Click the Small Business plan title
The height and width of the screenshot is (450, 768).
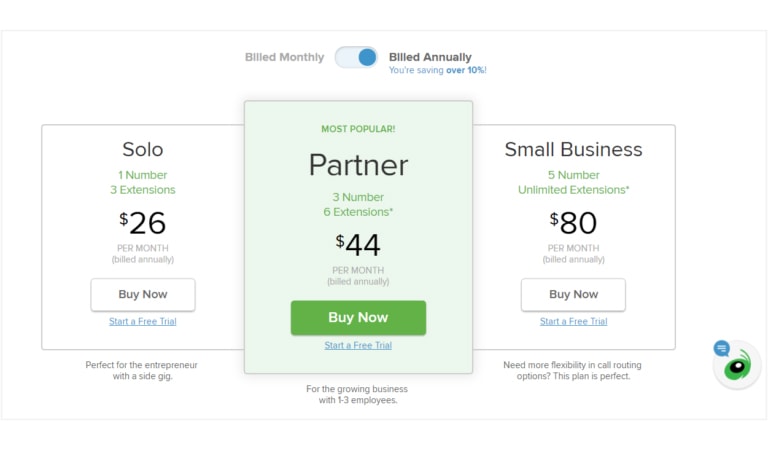click(x=573, y=149)
